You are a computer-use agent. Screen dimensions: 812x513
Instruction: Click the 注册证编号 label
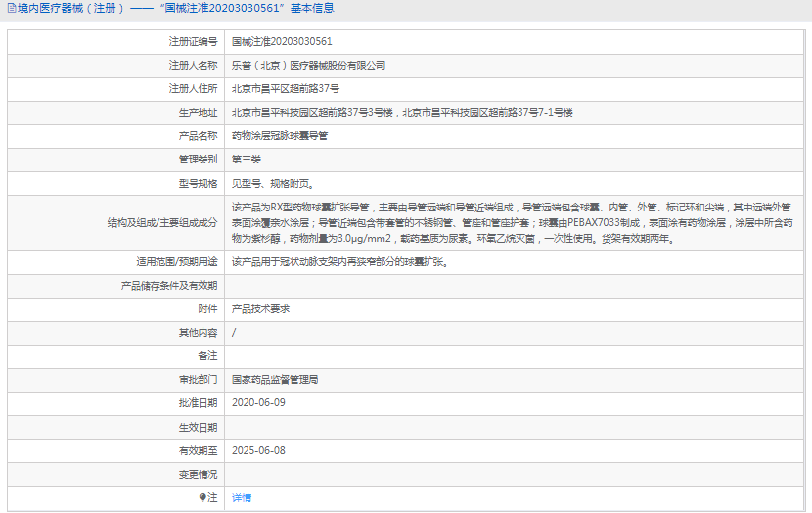(193, 41)
